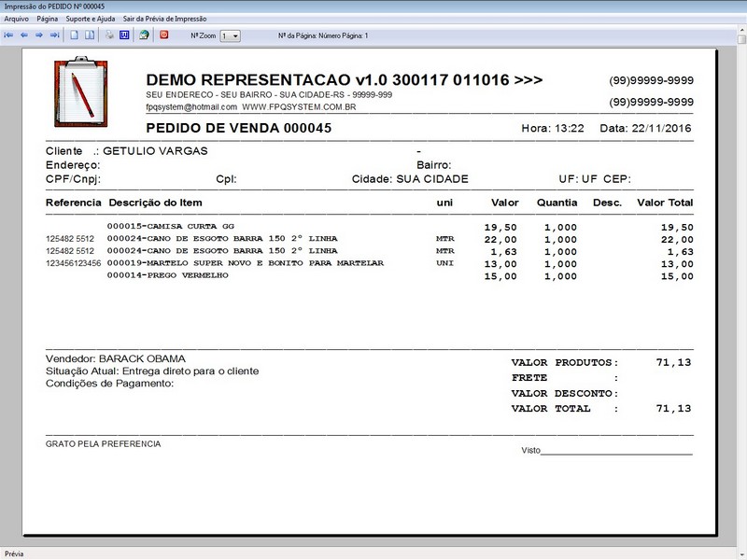Viewport: 747px width, 560px height.
Task: Click client name GETULIO VARGAS
Action: pos(155,151)
